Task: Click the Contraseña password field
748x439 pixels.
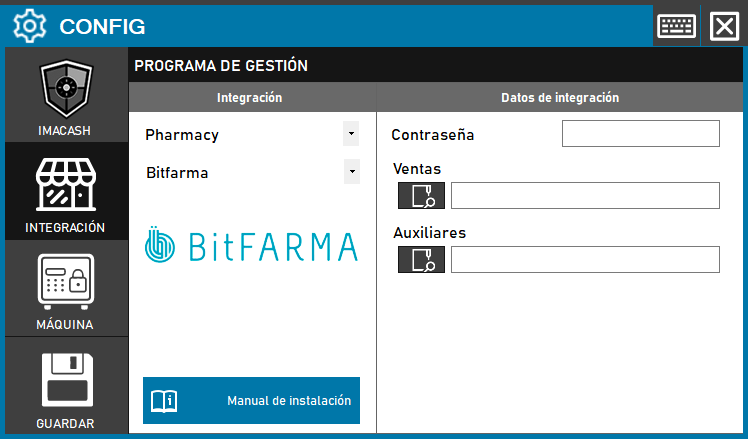Action: tap(640, 133)
